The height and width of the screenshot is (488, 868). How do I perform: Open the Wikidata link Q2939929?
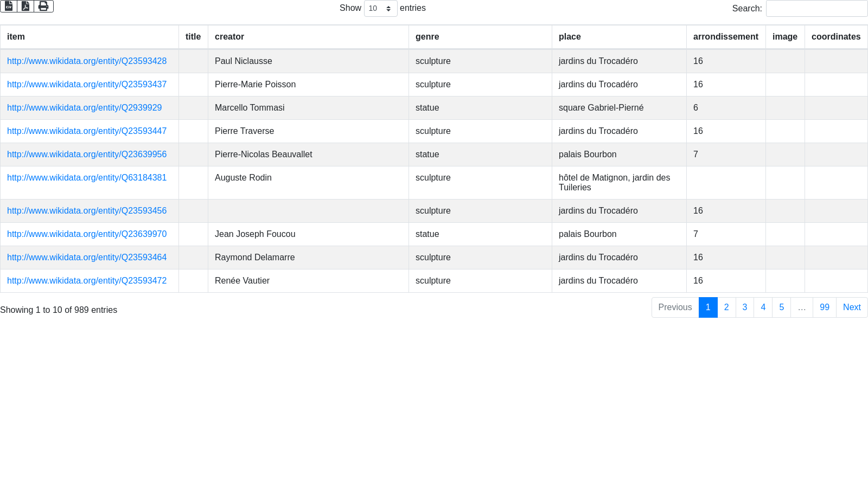[84, 108]
